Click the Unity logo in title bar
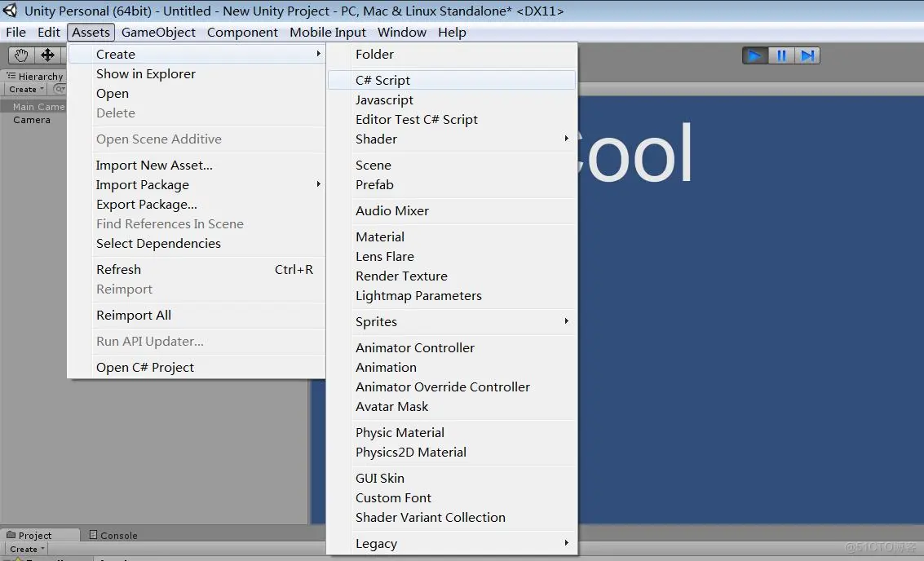This screenshot has width=924, height=561. [10, 11]
